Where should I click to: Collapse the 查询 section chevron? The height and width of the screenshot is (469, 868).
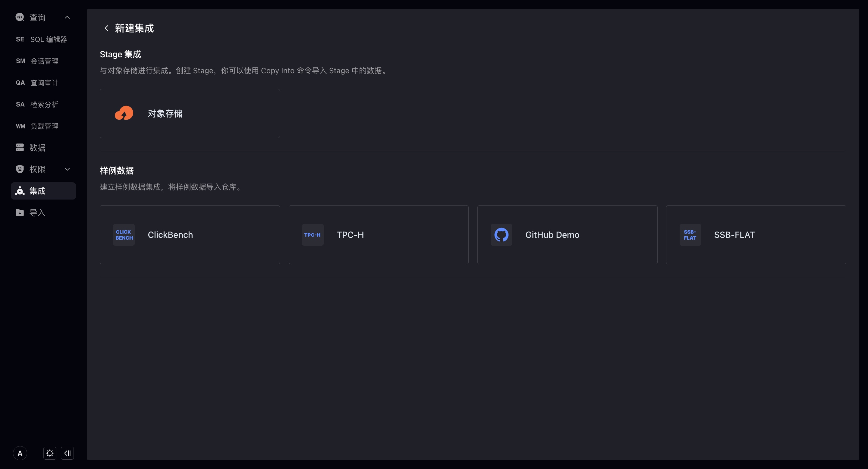coord(67,17)
